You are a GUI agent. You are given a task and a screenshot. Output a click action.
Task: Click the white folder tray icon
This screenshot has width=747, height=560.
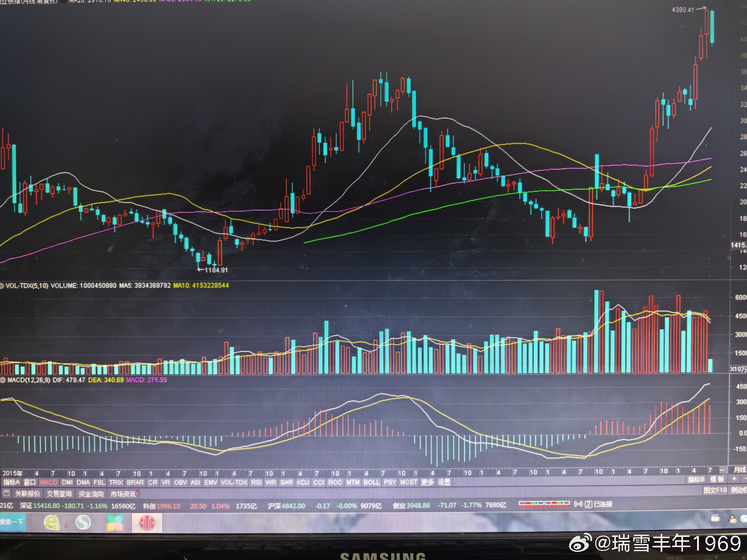pyautogui.click(x=715, y=518)
